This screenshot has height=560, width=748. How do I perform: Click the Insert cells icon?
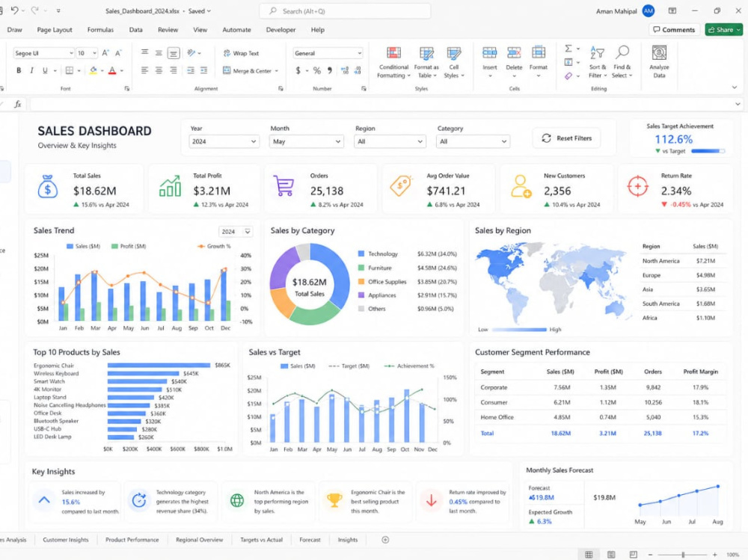489,53
